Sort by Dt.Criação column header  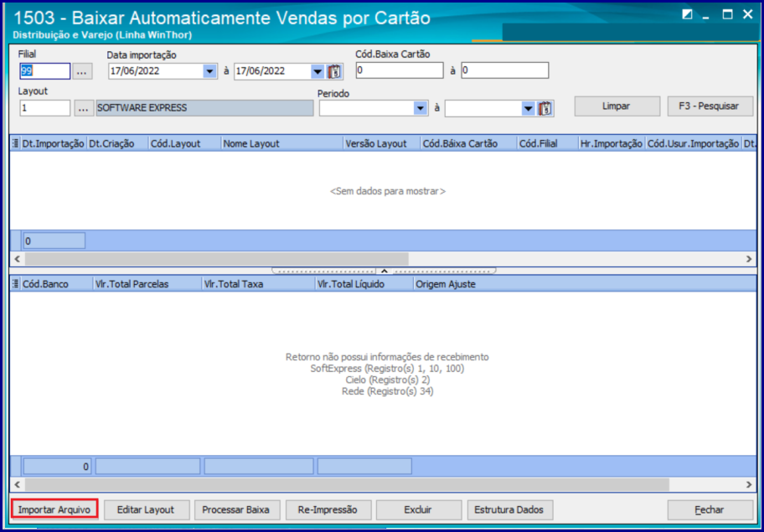tap(117, 144)
